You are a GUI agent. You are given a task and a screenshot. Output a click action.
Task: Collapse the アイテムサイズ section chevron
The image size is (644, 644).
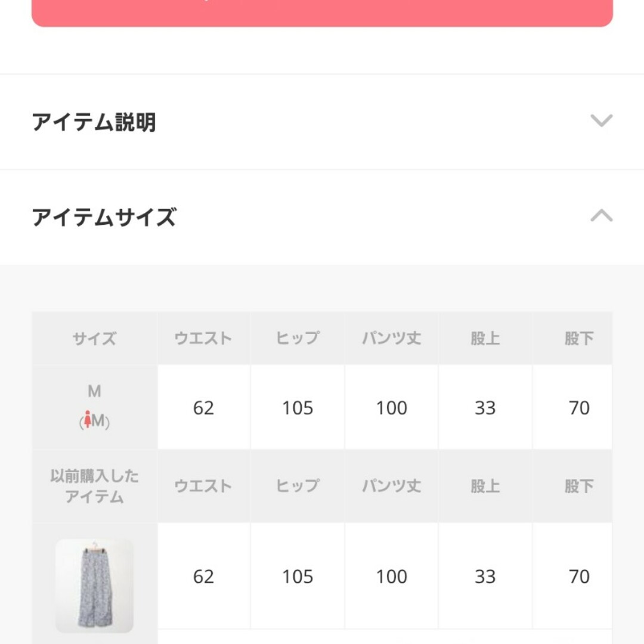[x=601, y=215]
